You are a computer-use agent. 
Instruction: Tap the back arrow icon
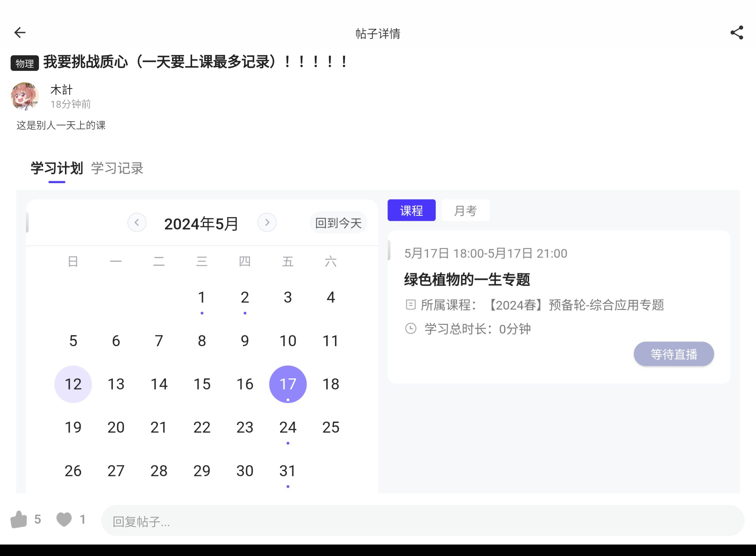[x=20, y=33]
